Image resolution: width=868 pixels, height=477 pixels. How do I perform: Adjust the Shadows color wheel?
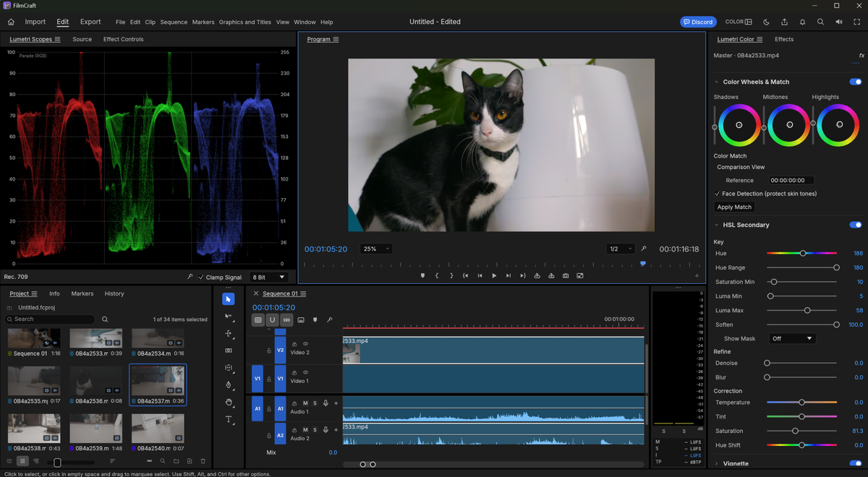(739, 125)
